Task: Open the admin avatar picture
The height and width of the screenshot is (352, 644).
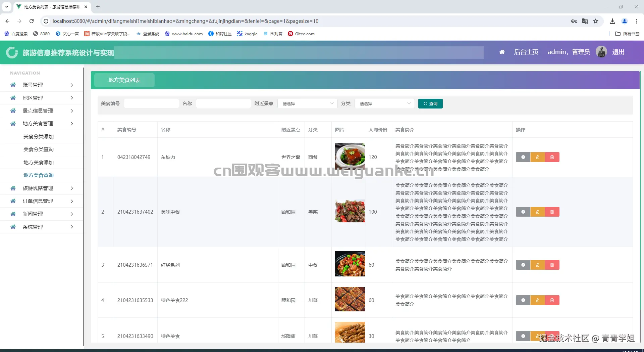Action: pos(601,52)
